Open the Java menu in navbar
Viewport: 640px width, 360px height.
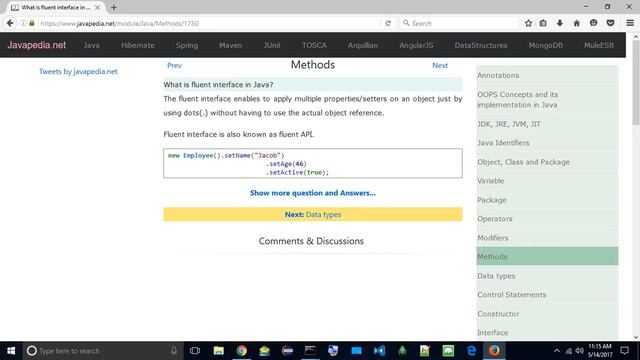pos(91,45)
